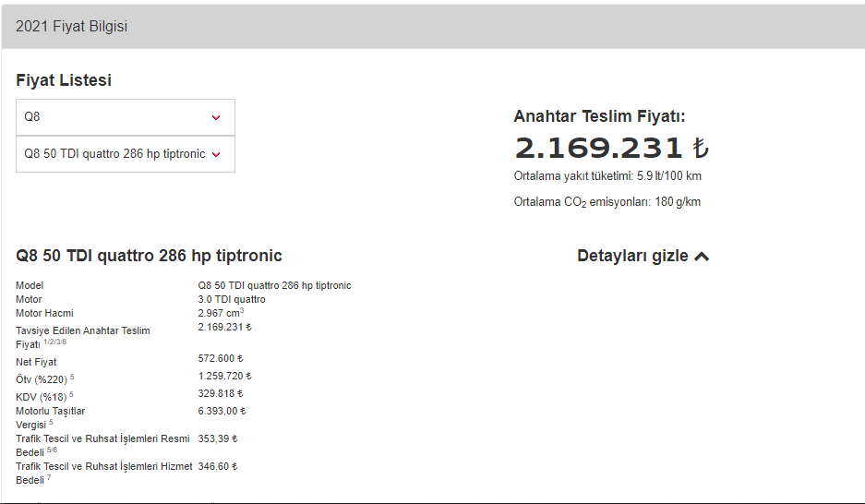Click the 353,39 ₺ registration fee value
Image resolution: width=865 pixels, height=504 pixels.
(x=217, y=439)
